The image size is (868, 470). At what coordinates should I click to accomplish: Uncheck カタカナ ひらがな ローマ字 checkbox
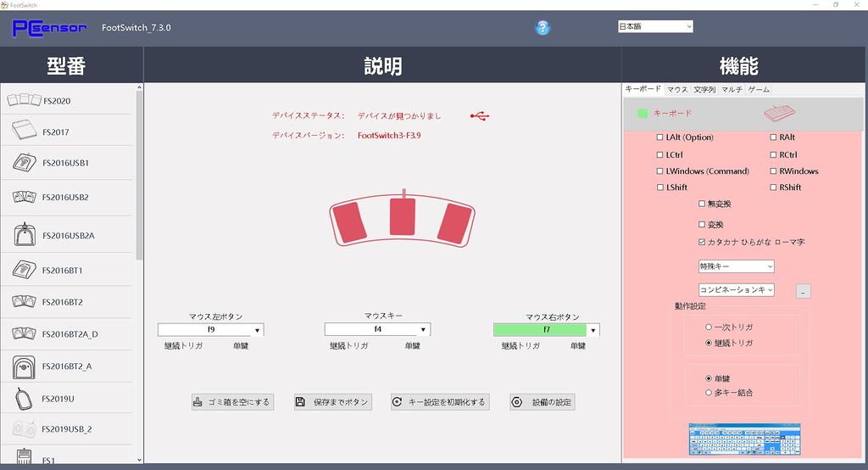(x=701, y=242)
